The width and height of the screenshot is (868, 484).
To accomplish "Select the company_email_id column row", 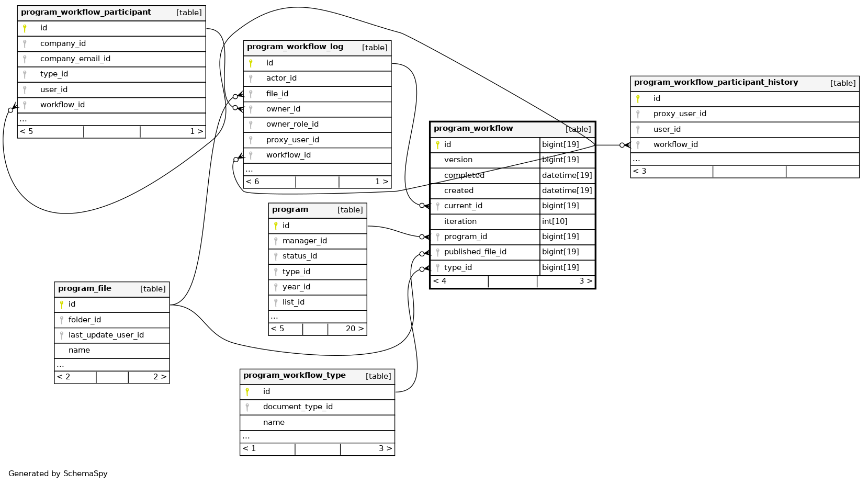I will pos(75,59).
